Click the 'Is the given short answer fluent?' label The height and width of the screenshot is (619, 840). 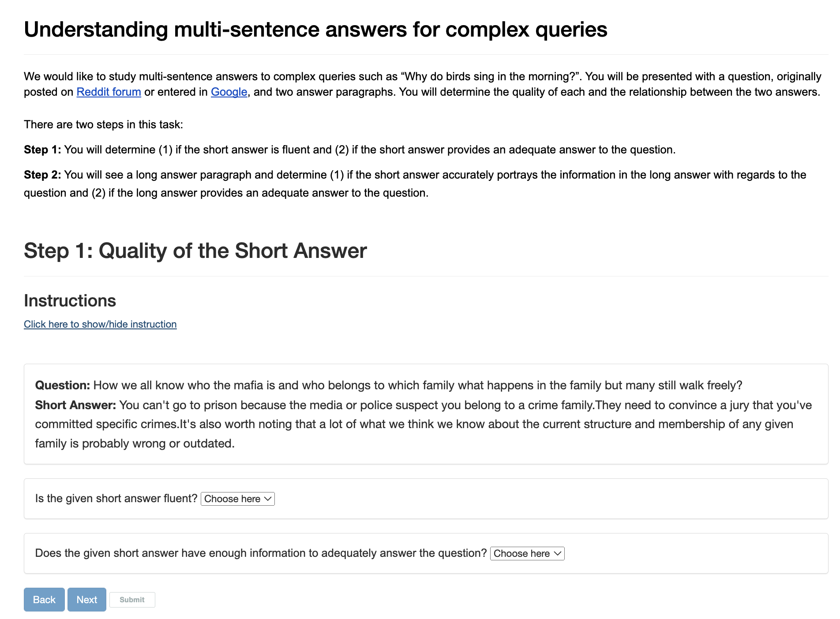click(116, 499)
